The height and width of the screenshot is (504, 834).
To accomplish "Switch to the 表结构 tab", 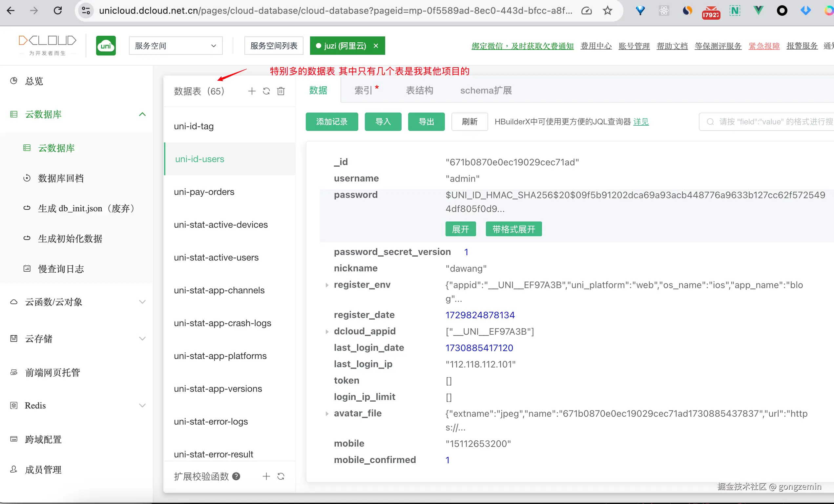I will [419, 90].
